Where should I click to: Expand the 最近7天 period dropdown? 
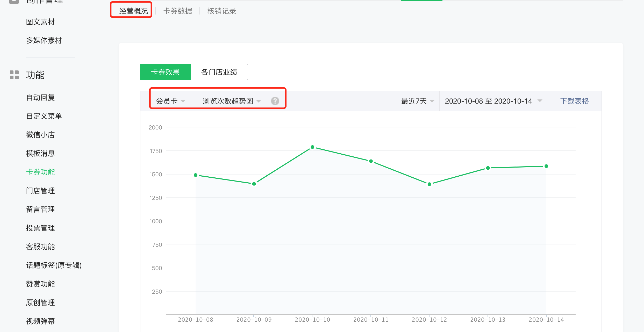(x=417, y=101)
